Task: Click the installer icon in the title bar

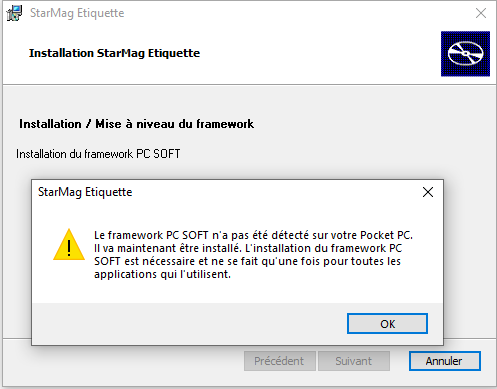Action: [14, 13]
